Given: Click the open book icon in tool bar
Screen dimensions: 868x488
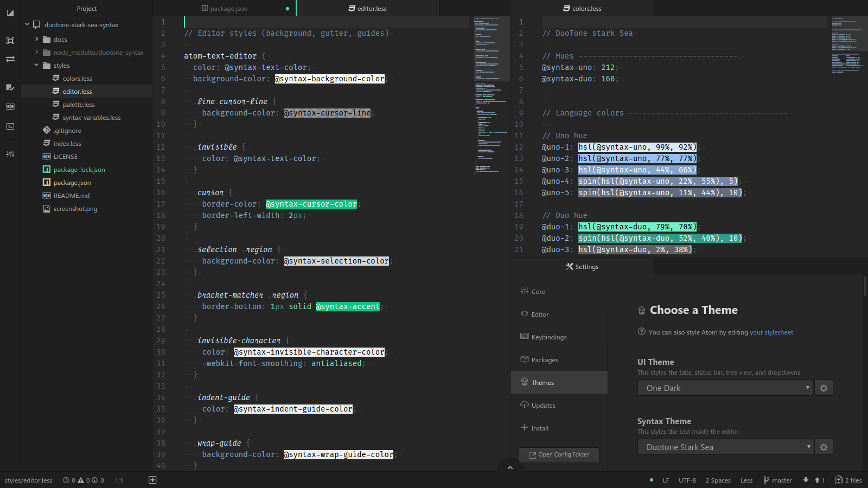Looking at the screenshot, I should [x=10, y=107].
